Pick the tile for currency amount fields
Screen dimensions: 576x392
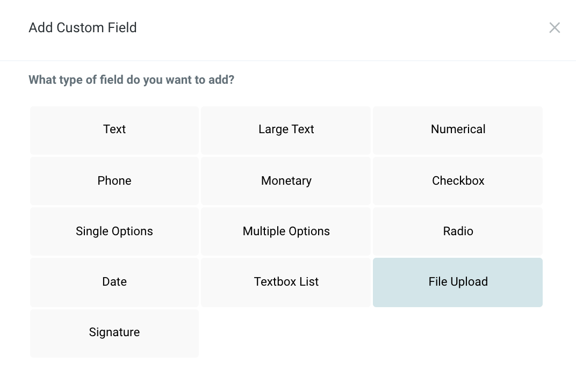[286, 181]
